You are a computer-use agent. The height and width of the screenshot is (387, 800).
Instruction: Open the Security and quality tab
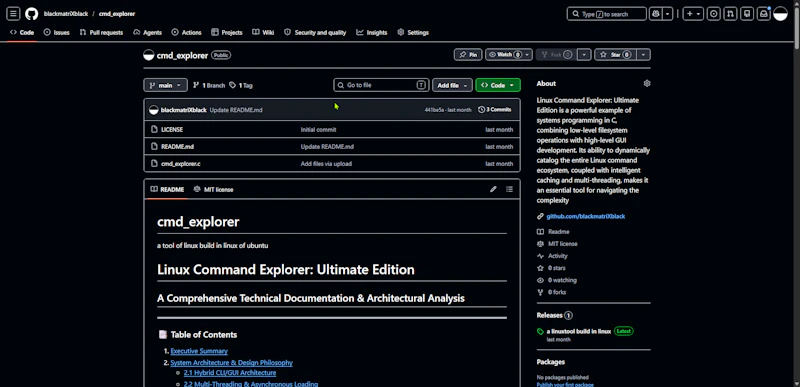(315, 33)
